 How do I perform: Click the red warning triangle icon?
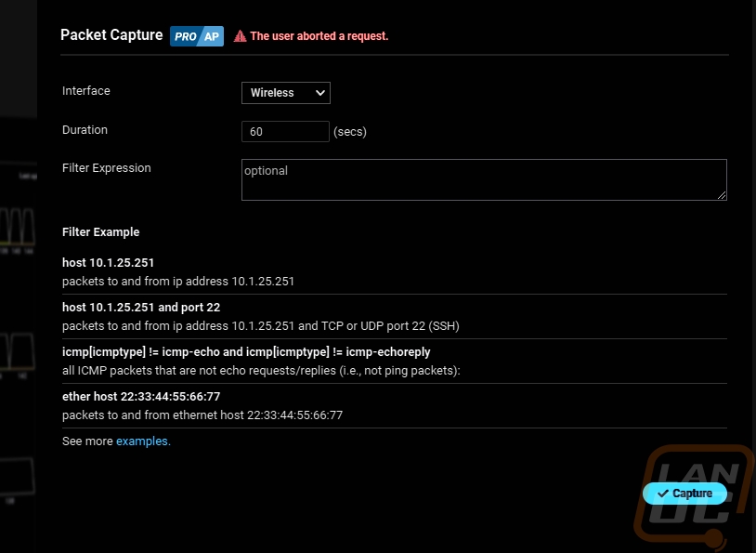click(241, 36)
